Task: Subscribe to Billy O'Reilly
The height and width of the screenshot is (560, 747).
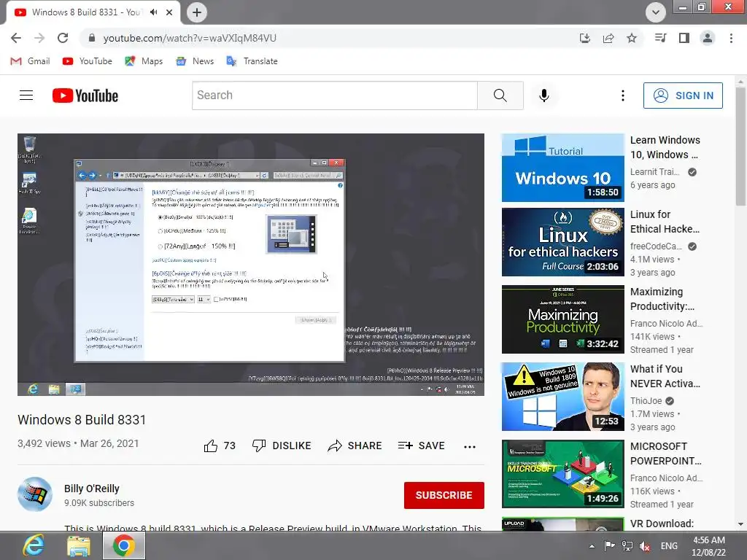Action: point(444,495)
